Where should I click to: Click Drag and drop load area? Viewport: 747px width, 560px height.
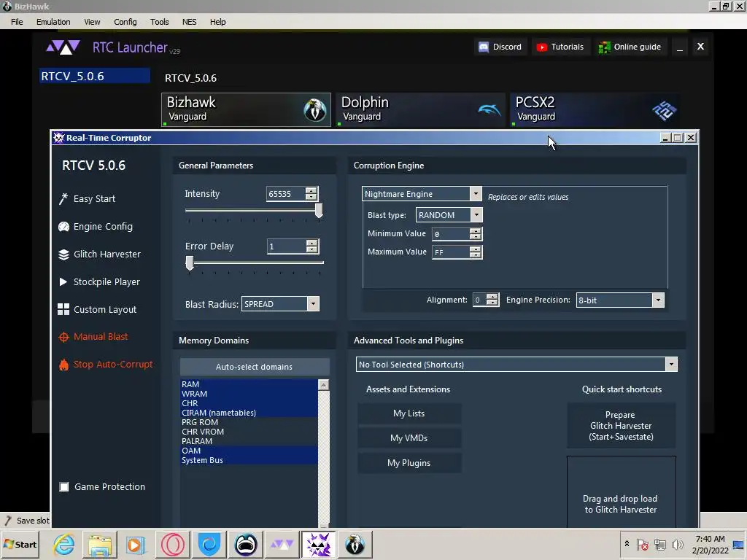(622, 492)
